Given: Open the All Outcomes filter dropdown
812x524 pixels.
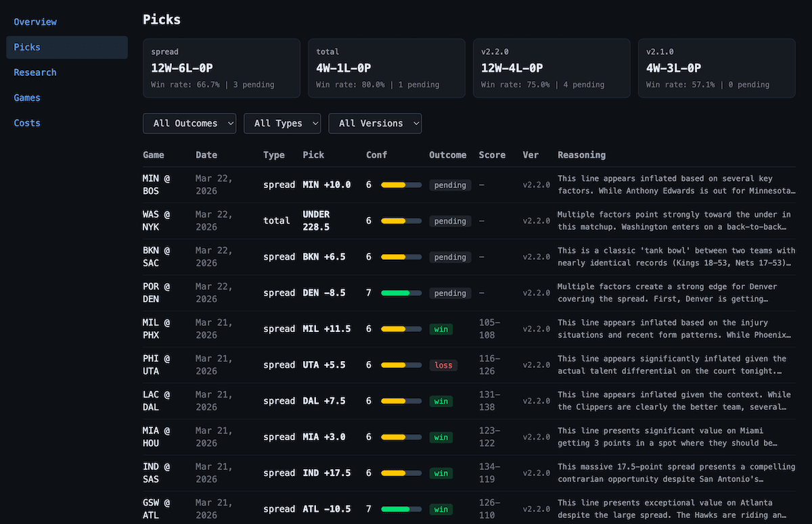Looking at the screenshot, I should coord(189,123).
